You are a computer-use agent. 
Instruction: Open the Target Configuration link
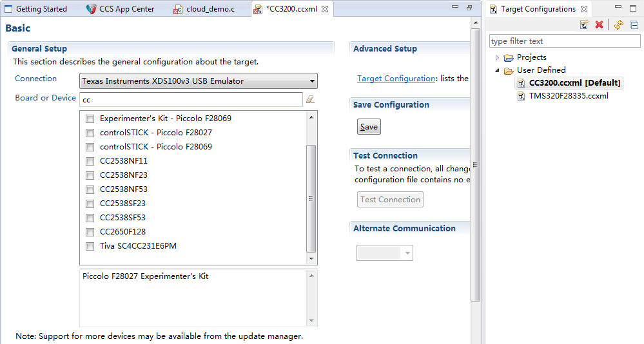[396, 79]
